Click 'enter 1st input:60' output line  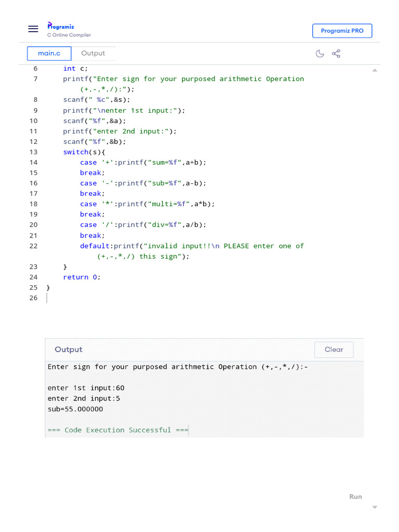point(86,388)
